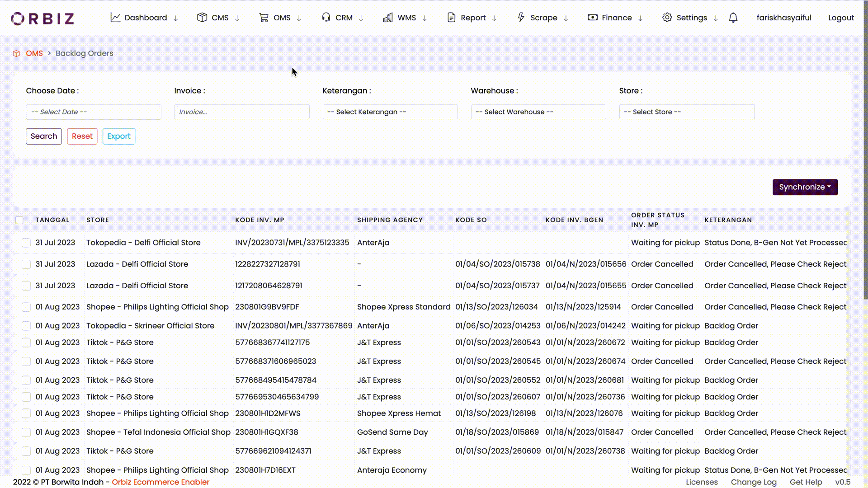Open the Finance menu
This screenshot has width=868, height=488.
617,18
